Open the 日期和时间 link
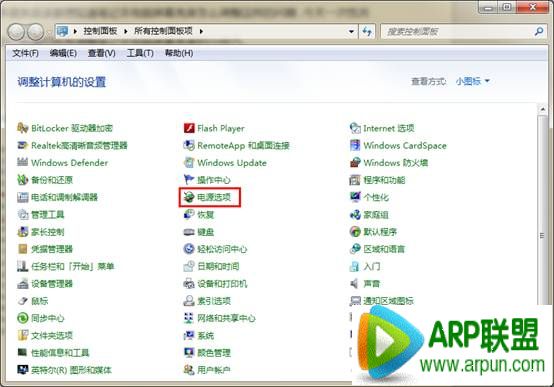This screenshot has width=554, height=387. 218,266
